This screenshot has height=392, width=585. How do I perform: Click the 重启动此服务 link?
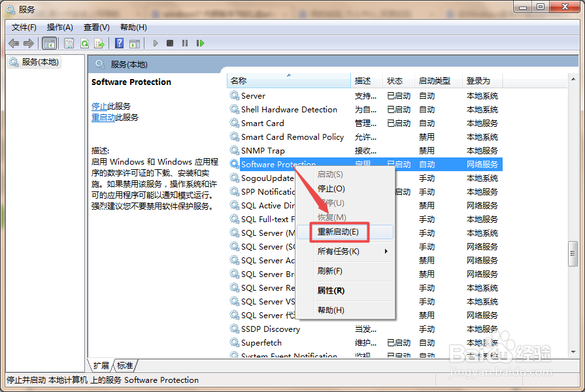(x=115, y=118)
